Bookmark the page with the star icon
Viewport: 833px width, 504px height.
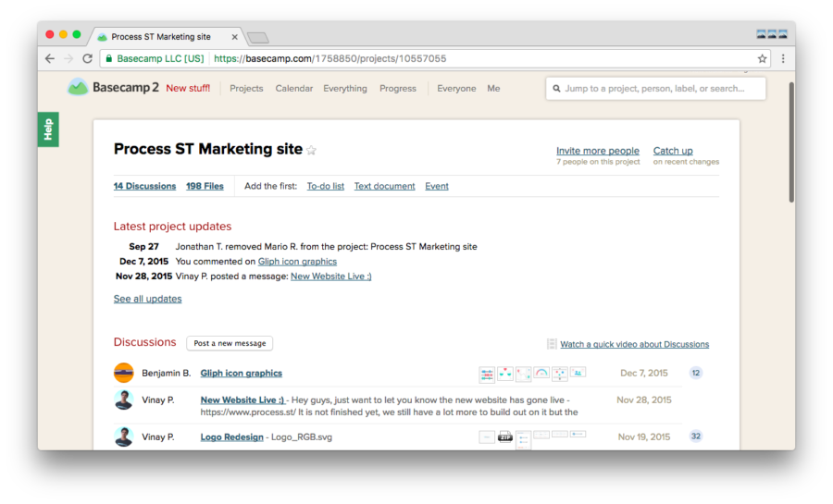(x=762, y=59)
